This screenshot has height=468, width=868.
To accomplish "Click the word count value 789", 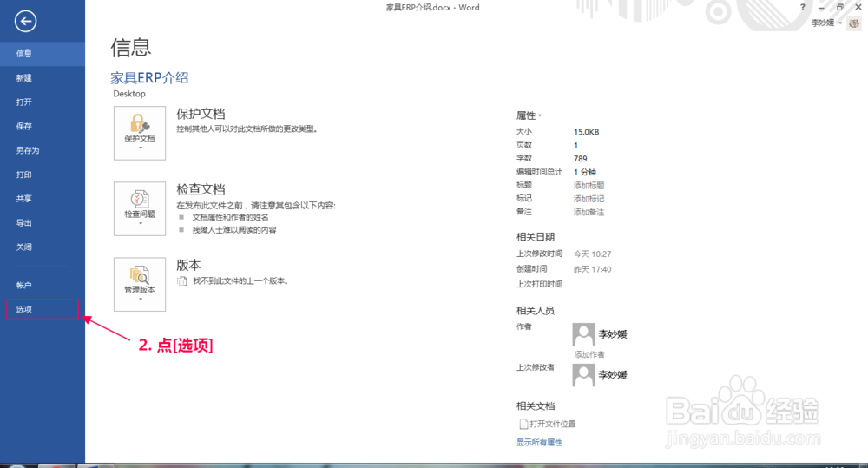I will pos(580,158).
